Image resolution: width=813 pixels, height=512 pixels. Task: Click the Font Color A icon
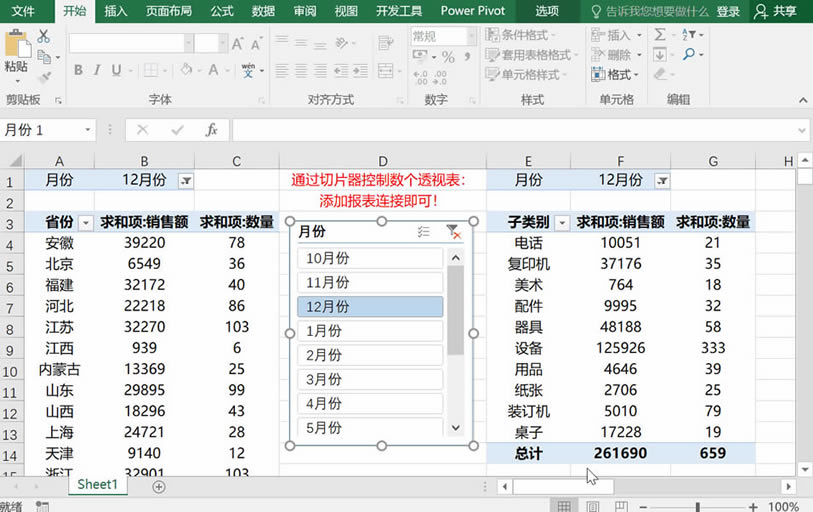point(213,70)
